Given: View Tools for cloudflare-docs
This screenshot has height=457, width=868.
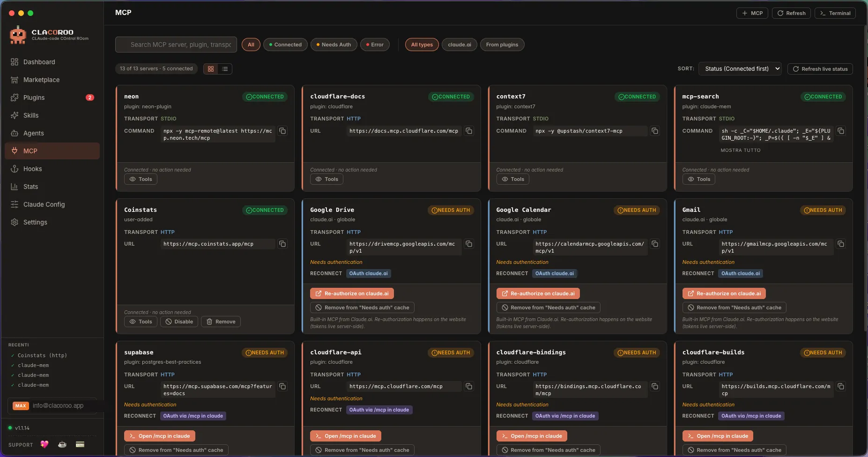Looking at the screenshot, I should click(x=326, y=179).
